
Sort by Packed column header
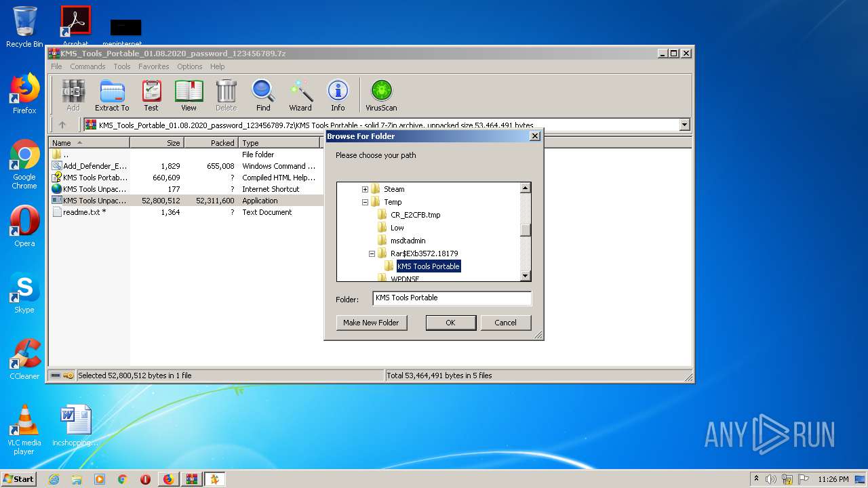coord(211,143)
